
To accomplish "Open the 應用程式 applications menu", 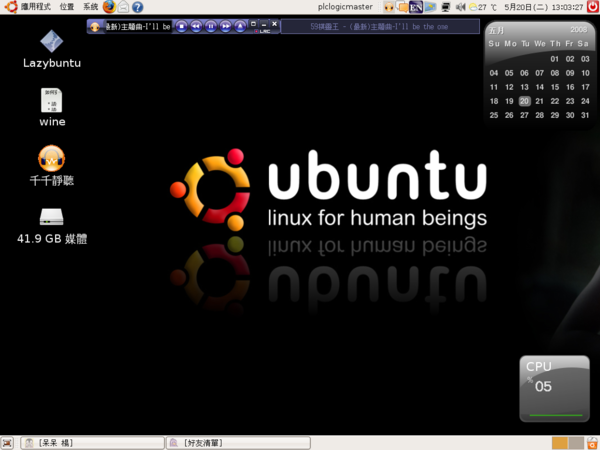I will 36,7.
